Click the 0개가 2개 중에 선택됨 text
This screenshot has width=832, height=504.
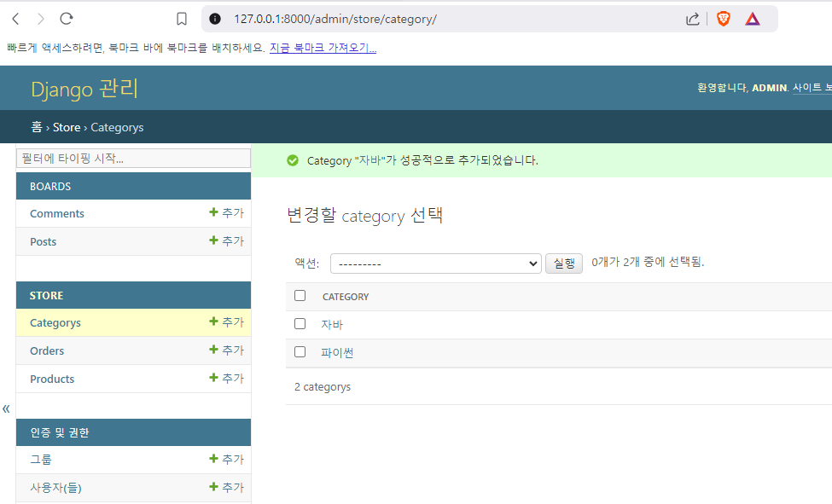(x=648, y=262)
